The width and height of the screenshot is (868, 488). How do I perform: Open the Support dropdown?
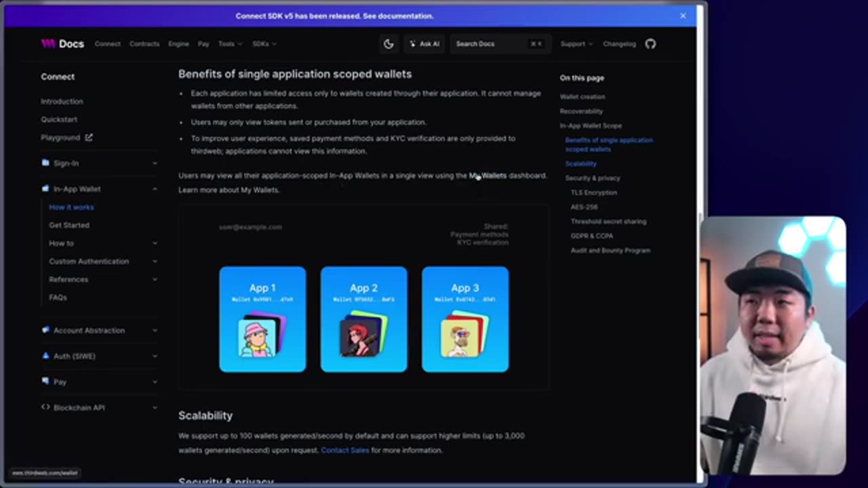[576, 43]
